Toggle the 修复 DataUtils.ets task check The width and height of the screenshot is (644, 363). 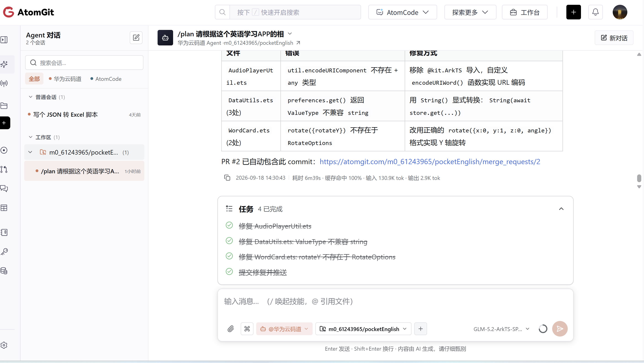point(229,240)
